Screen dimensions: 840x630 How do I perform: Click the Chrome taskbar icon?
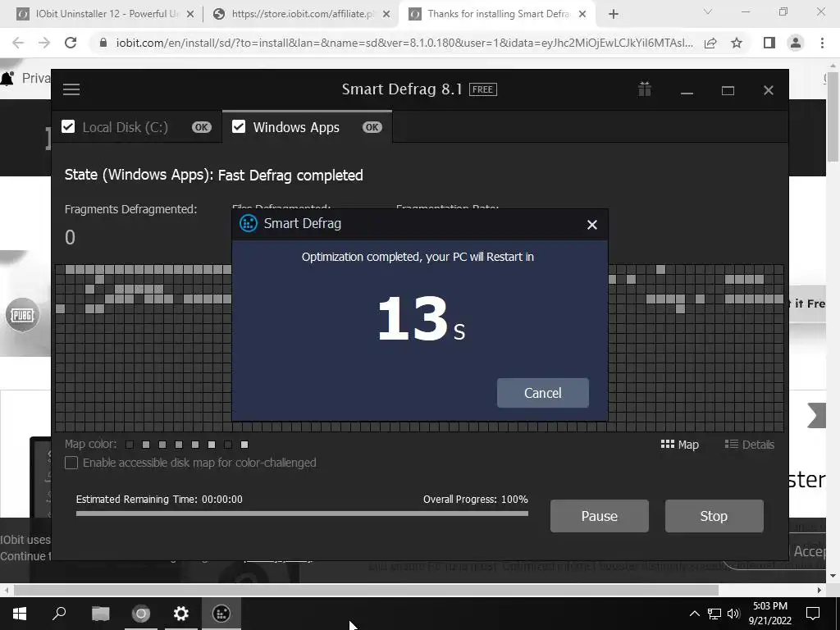pos(141,614)
